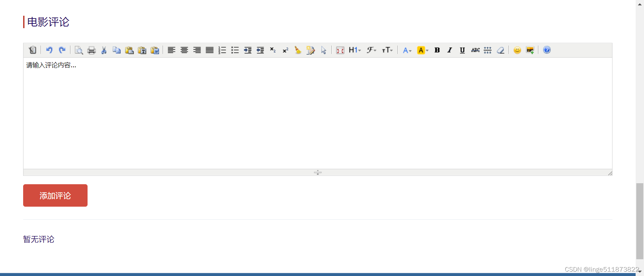
Task: Click the select-all cursor icon
Action: coord(323,50)
